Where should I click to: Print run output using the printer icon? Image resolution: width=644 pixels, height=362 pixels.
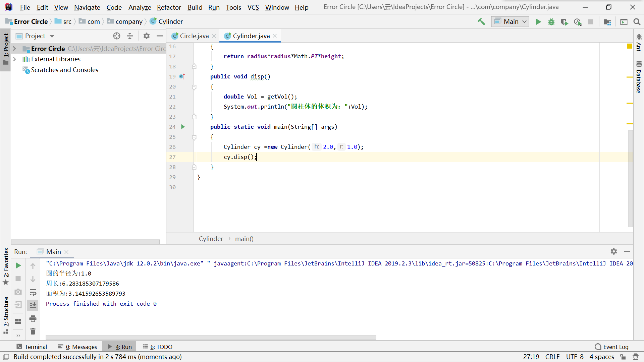[33, 318]
